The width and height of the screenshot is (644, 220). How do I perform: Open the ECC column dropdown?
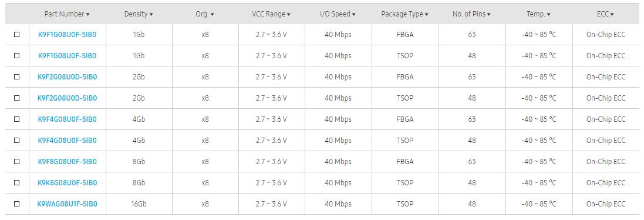[x=605, y=14]
